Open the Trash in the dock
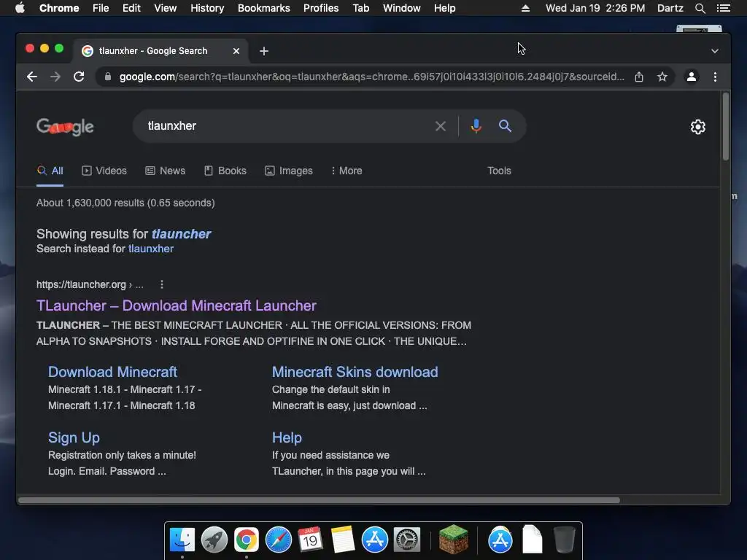Image resolution: width=747 pixels, height=560 pixels. point(565,540)
